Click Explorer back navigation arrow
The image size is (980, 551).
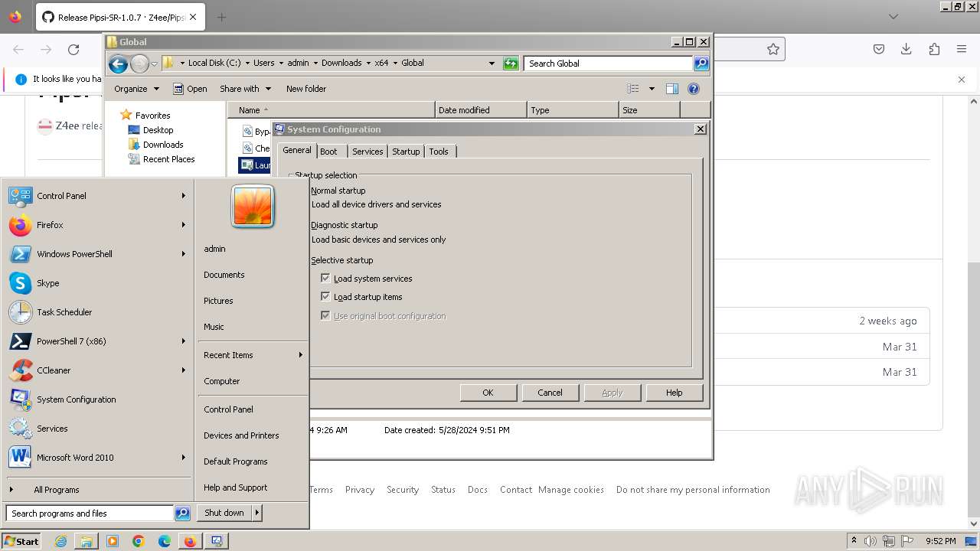click(118, 64)
